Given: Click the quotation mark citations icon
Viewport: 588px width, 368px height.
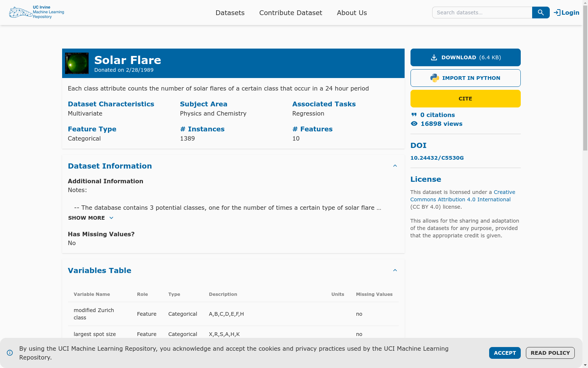Looking at the screenshot, I should click(x=414, y=115).
